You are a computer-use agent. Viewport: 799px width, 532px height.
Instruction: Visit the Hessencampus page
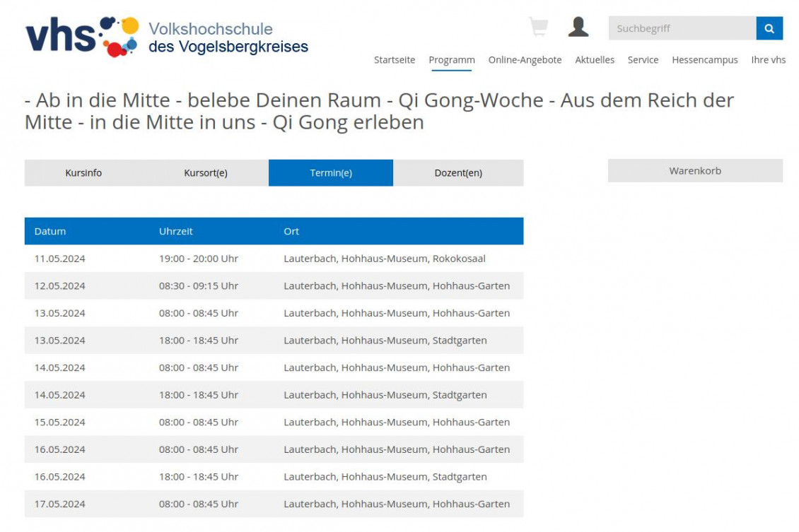[x=703, y=60]
